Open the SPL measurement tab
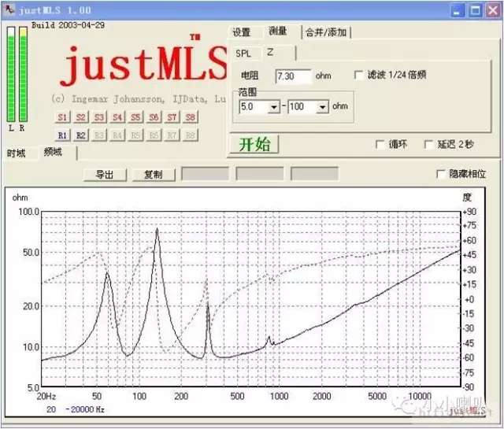This screenshot has width=504, height=429. (x=243, y=52)
